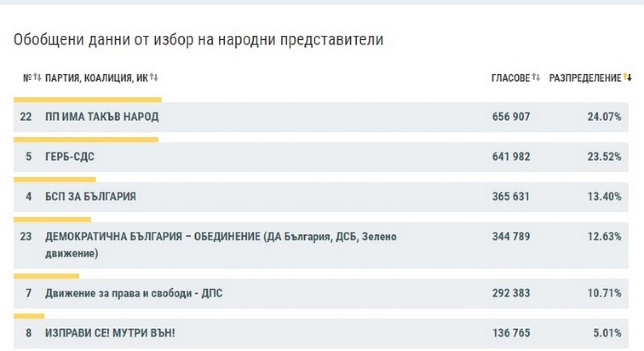Click sort arrows beside ПАРТИЯ, КОАЛИЦИЯ, ИК

[154, 78]
